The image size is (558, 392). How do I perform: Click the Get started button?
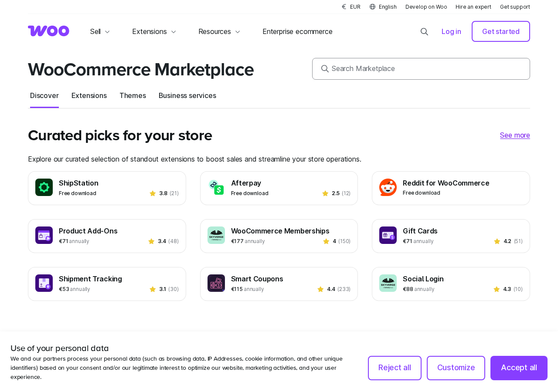[x=501, y=31]
